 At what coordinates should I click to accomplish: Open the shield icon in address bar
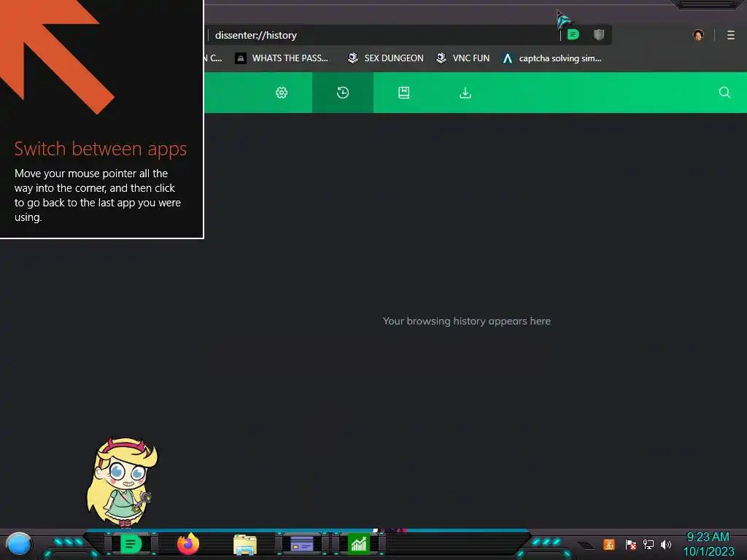[x=599, y=35]
